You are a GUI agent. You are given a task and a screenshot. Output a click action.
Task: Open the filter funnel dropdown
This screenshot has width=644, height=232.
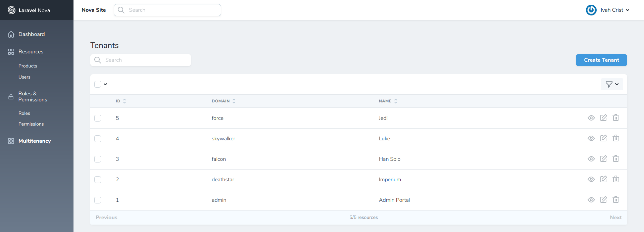point(612,84)
